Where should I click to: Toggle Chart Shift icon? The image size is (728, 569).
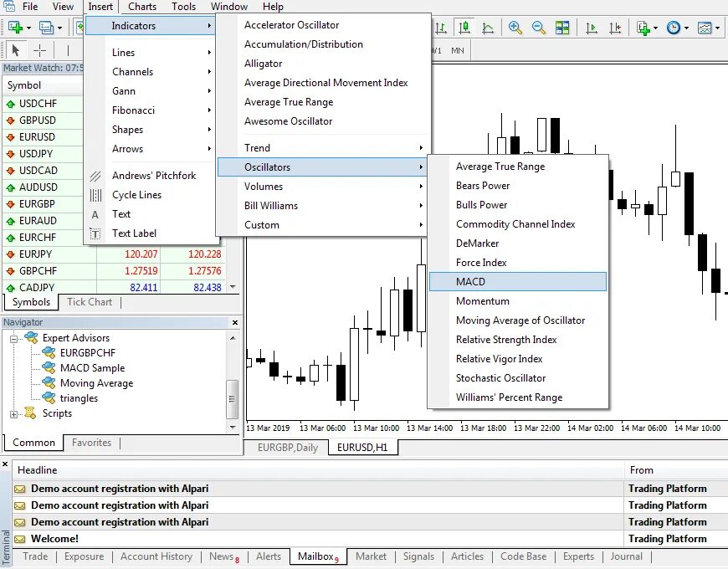coord(615,28)
